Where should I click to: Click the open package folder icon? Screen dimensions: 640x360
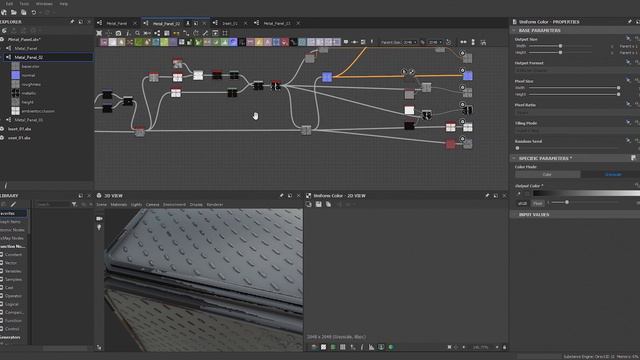point(14,13)
